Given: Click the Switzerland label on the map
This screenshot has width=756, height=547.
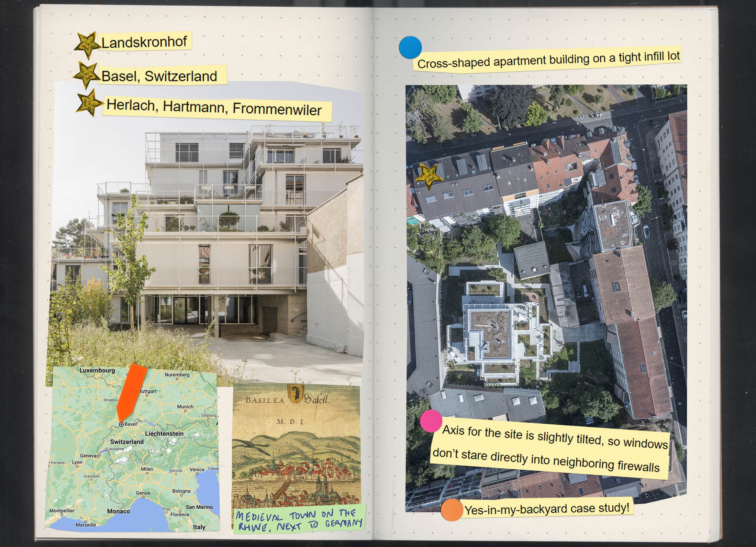Looking at the screenshot, I should (x=127, y=442).
